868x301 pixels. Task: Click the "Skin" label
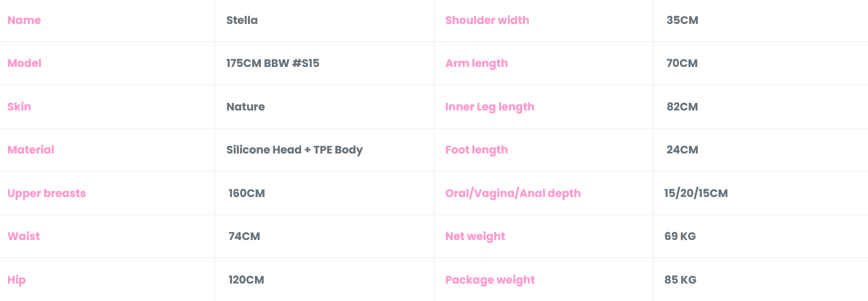19,107
